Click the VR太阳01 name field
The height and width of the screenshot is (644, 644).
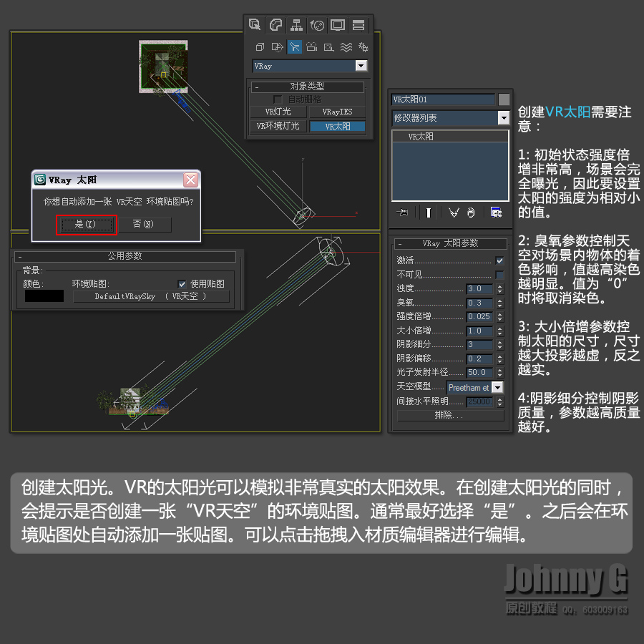pyautogui.click(x=443, y=99)
